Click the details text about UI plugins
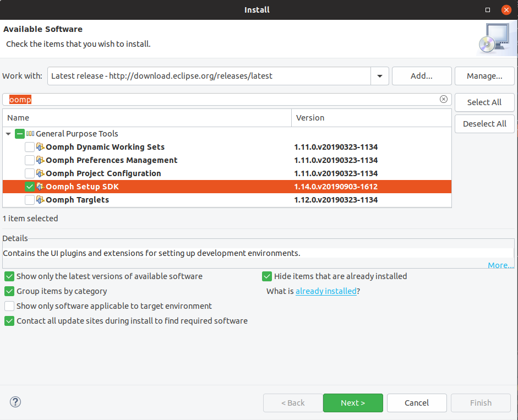 coord(151,253)
